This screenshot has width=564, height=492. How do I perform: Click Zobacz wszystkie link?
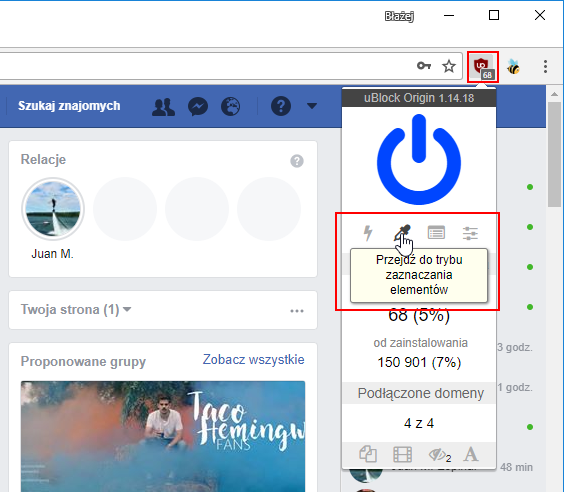(x=254, y=359)
